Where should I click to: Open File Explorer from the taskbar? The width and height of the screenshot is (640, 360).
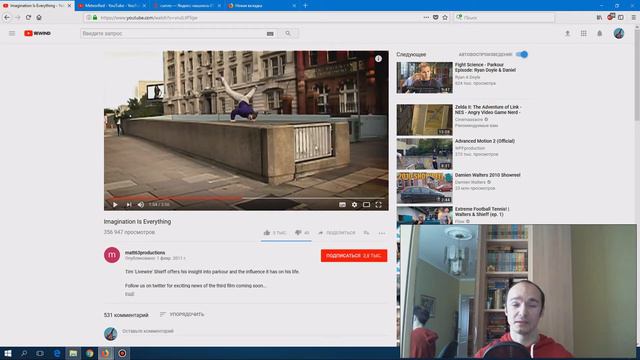73,353
